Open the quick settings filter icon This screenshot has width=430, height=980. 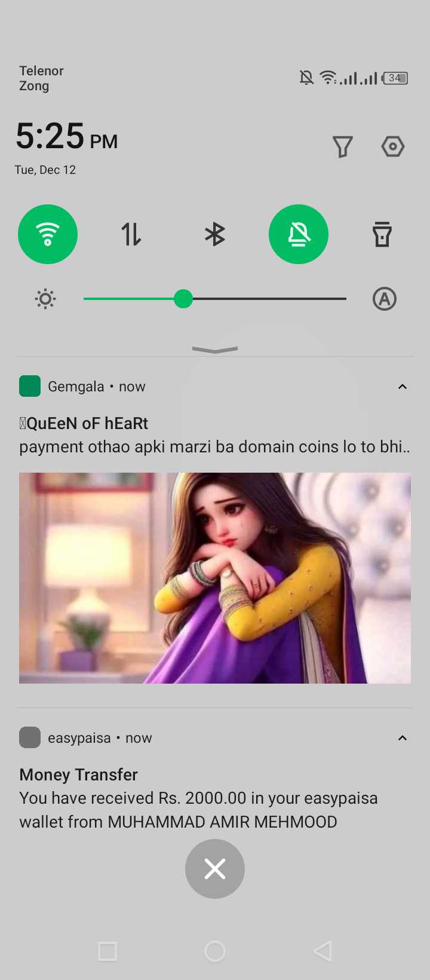click(x=343, y=146)
